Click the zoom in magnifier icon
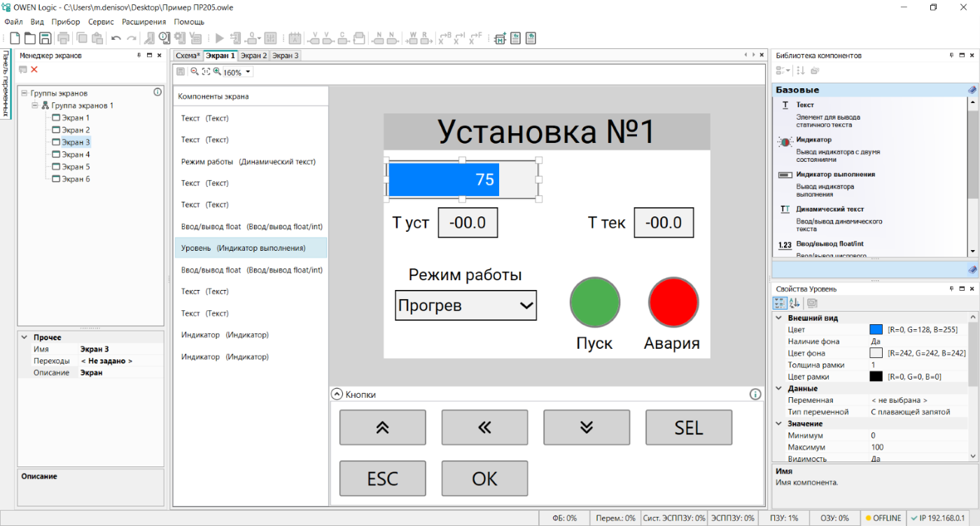This screenshot has width=980, height=526. coord(217,71)
